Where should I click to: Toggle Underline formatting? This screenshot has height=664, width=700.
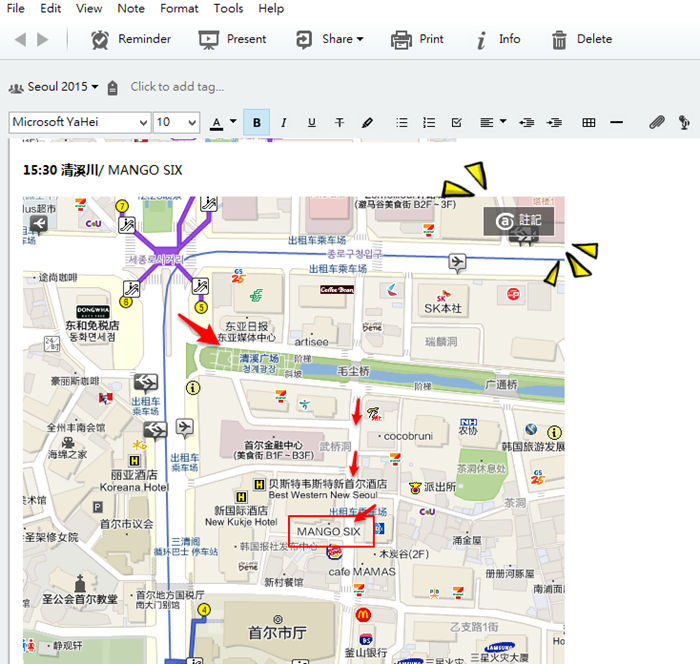pos(312,122)
